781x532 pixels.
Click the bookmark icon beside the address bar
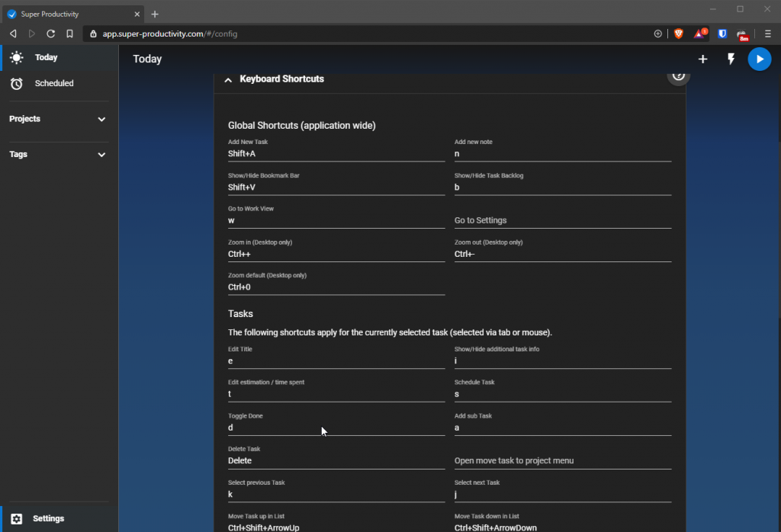click(69, 34)
